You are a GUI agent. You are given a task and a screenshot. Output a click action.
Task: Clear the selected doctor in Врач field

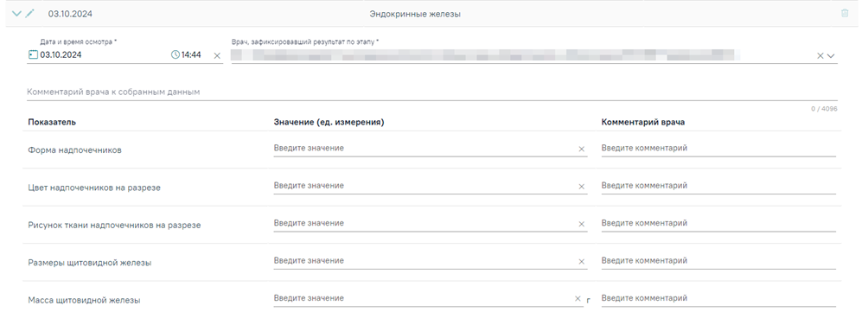click(x=820, y=55)
